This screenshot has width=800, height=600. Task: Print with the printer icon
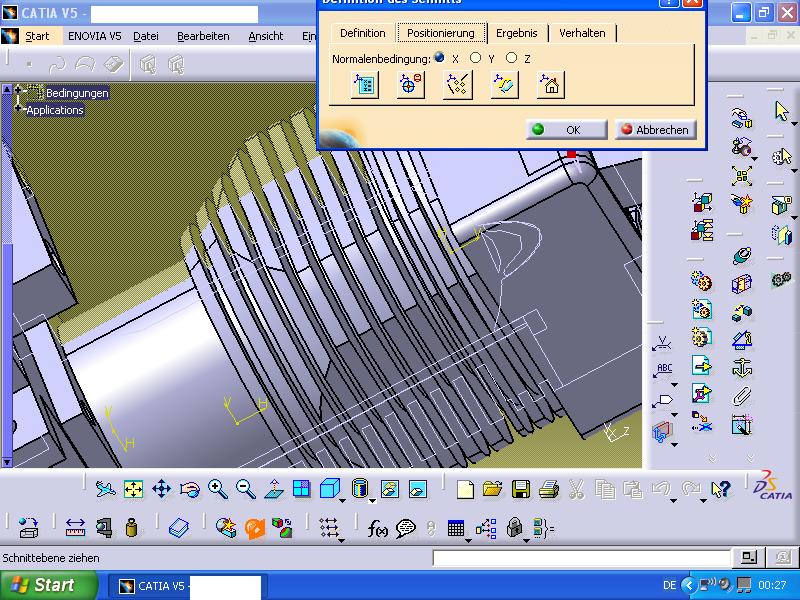tap(548, 489)
